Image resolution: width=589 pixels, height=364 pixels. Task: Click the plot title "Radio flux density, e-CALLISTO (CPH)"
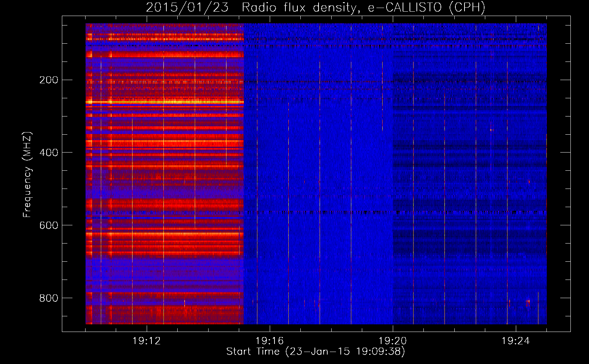click(363, 7)
